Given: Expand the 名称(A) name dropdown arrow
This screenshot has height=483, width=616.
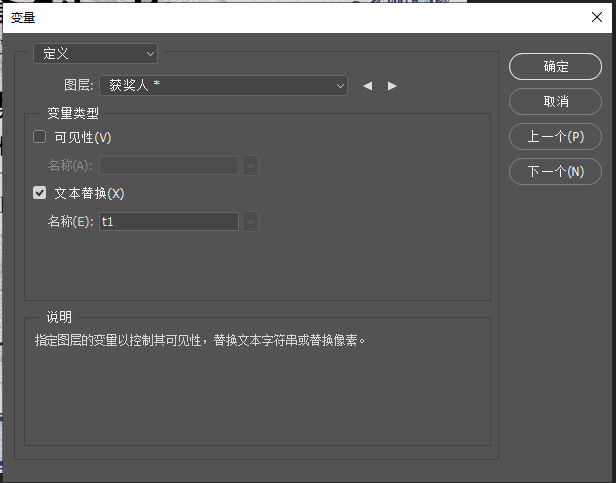Looking at the screenshot, I should (251, 165).
